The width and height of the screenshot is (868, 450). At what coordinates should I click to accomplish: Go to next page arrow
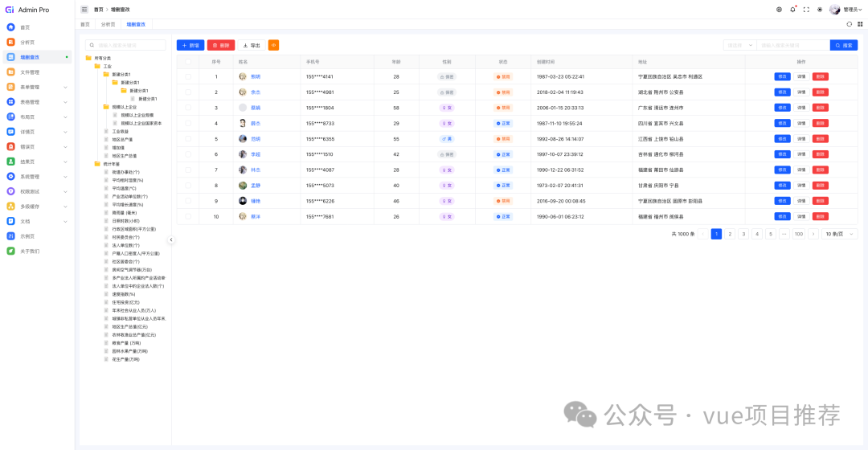tap(813, 234)
